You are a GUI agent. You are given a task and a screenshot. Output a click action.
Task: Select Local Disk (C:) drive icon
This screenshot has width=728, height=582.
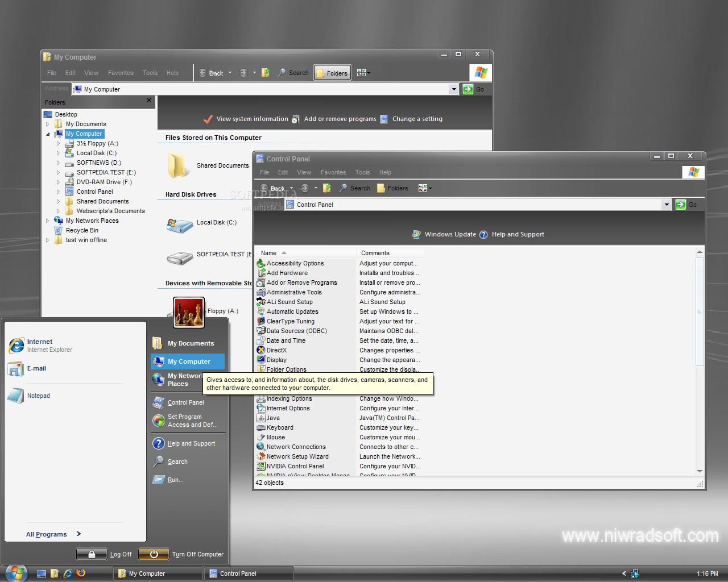[180, 225]
